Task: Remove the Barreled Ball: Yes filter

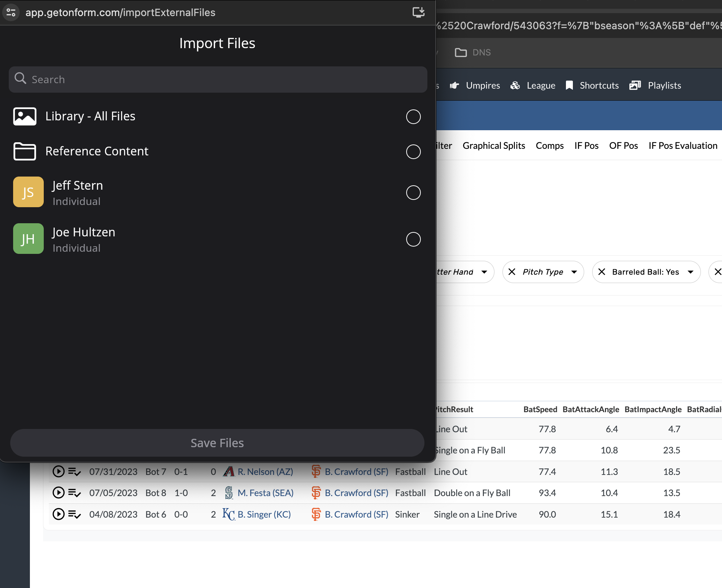Action: [602, 272]
